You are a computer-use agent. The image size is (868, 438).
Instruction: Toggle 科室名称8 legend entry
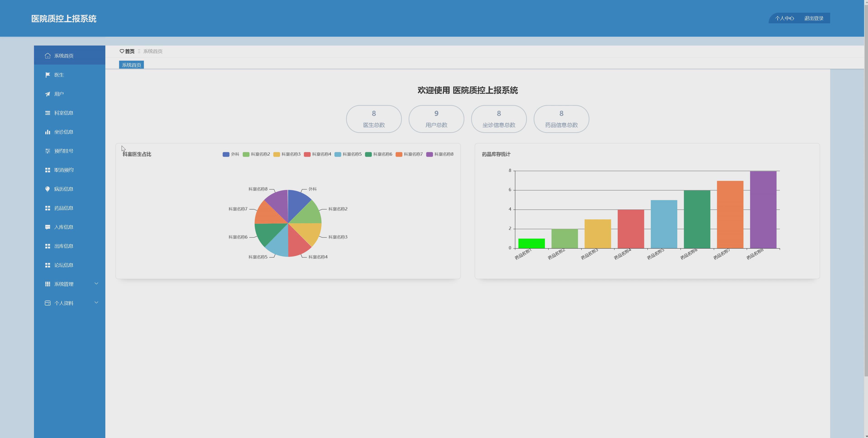(x=440, y=154)
